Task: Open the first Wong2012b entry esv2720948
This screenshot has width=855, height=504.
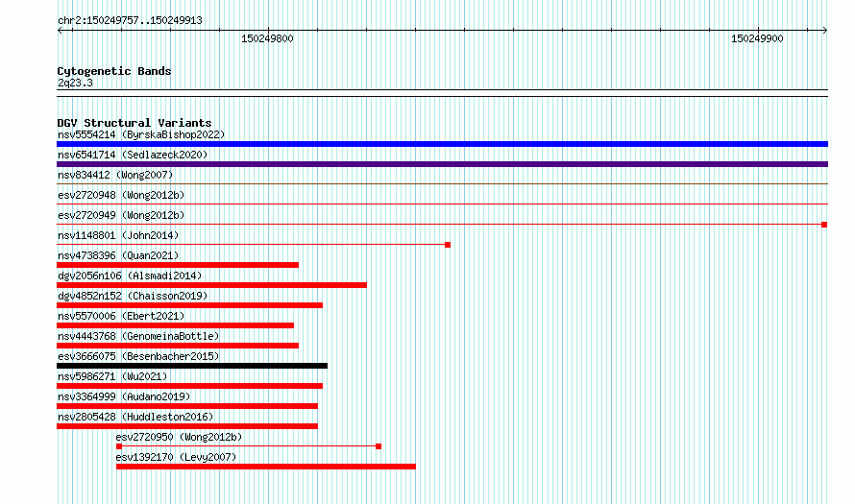Action: 121,195
